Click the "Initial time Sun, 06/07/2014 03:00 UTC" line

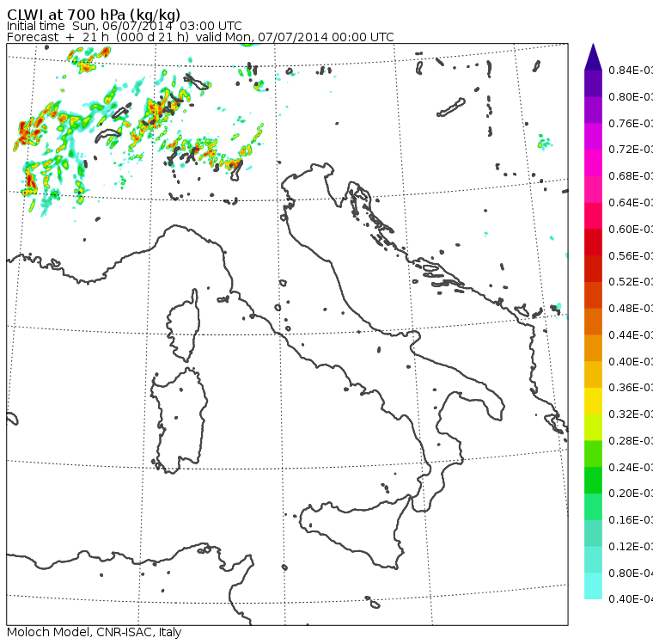click(x=124, y=26)
